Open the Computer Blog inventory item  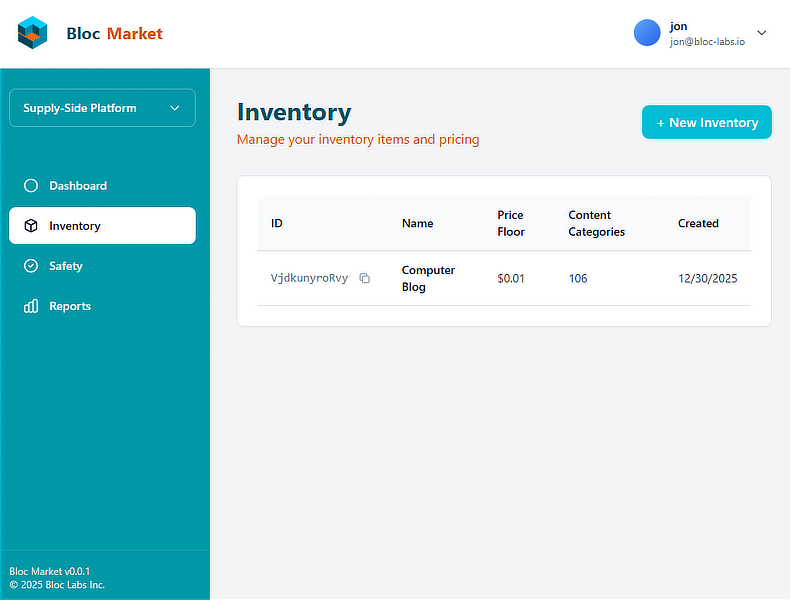point(428,279)
